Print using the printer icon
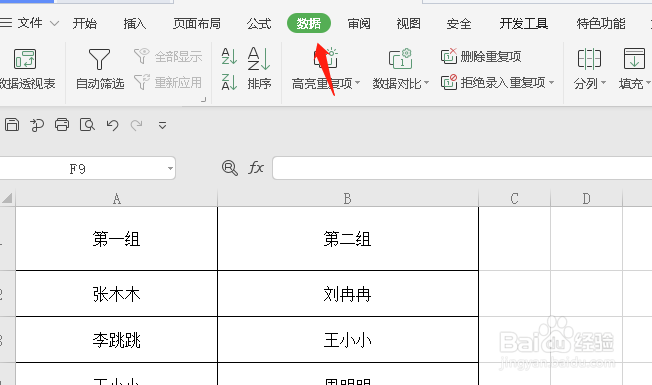Screen dimensions: 652x385 tap(62, 124)
